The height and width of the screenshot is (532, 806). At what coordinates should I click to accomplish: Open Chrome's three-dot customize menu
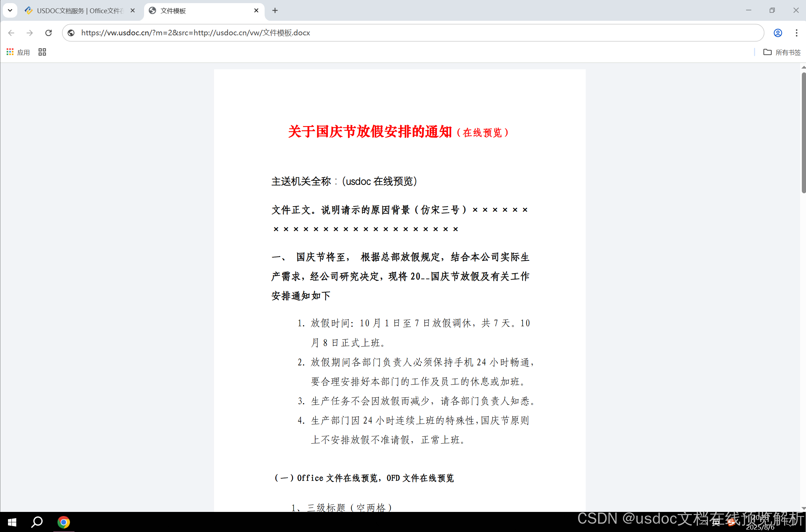tap(796, 33)
